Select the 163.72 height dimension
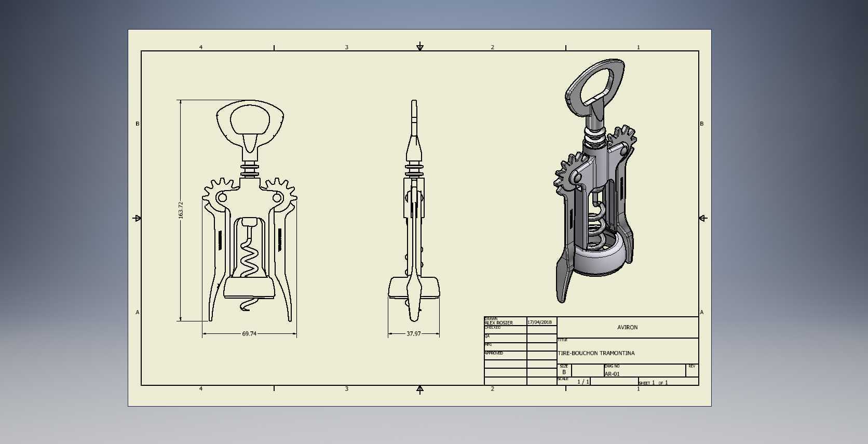Screen dimensions: 868x444 tap(181, 210)
